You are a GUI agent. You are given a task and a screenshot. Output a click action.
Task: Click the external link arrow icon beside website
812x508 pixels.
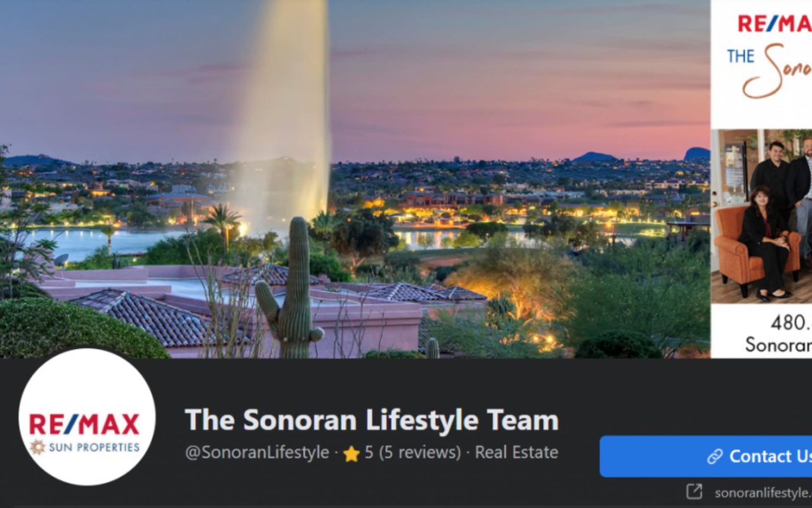695,491
